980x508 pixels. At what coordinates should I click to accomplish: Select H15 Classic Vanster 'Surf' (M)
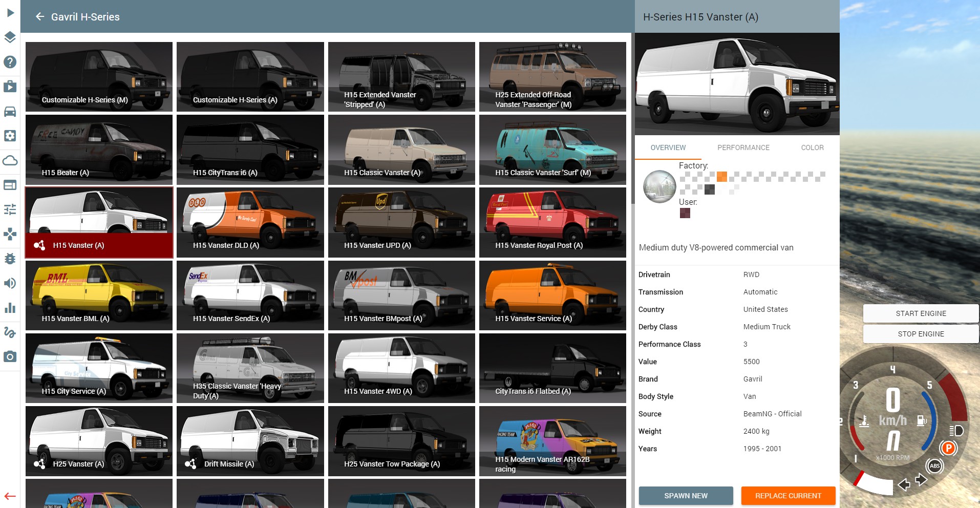coord(552,150)
